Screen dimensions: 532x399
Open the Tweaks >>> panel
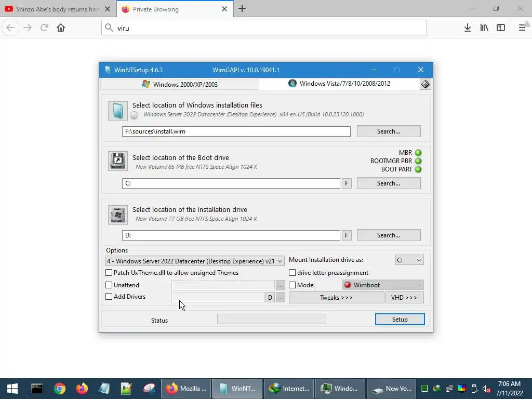coord(336,298)
